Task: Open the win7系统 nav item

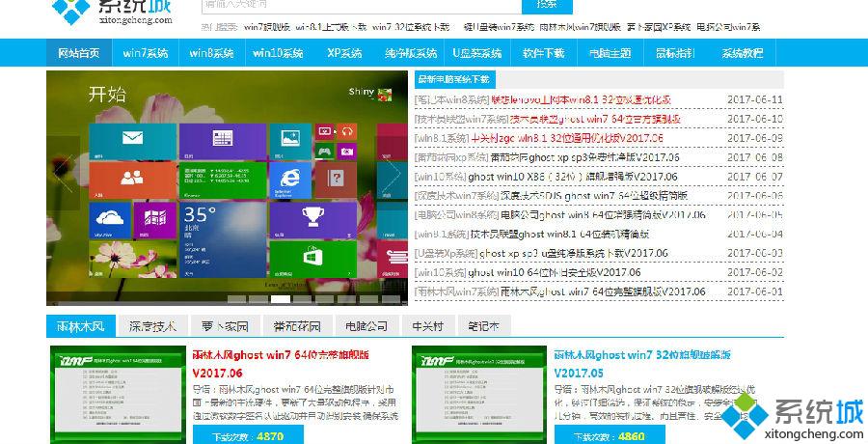Action: (145, 53)
